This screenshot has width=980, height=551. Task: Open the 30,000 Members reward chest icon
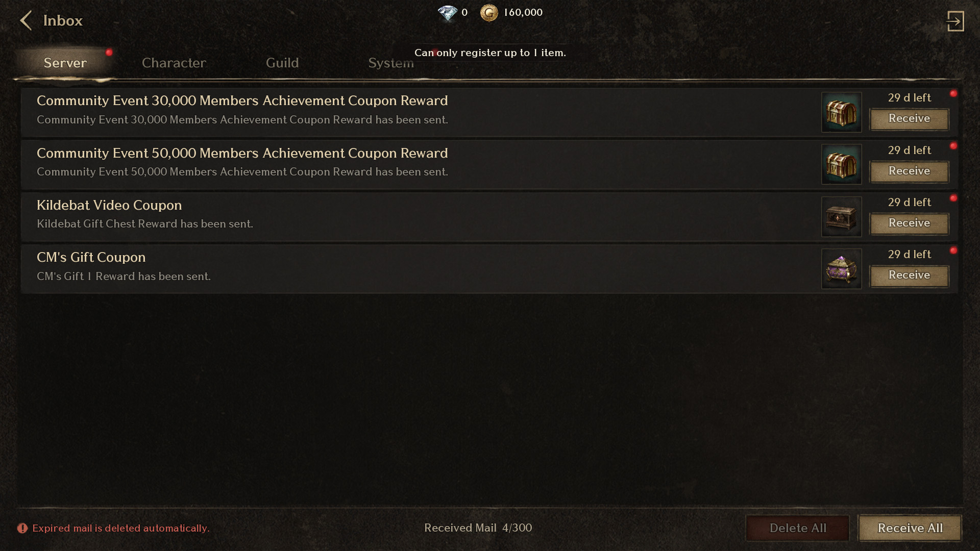841,112
